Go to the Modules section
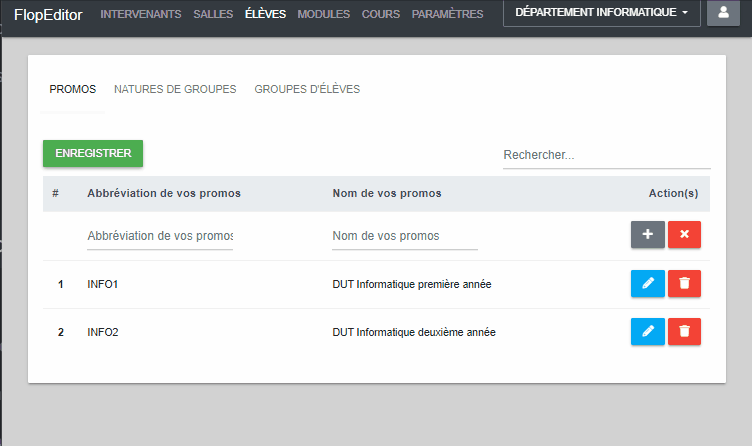This screenshot has width=752, height=446. (x=324, y=15)
